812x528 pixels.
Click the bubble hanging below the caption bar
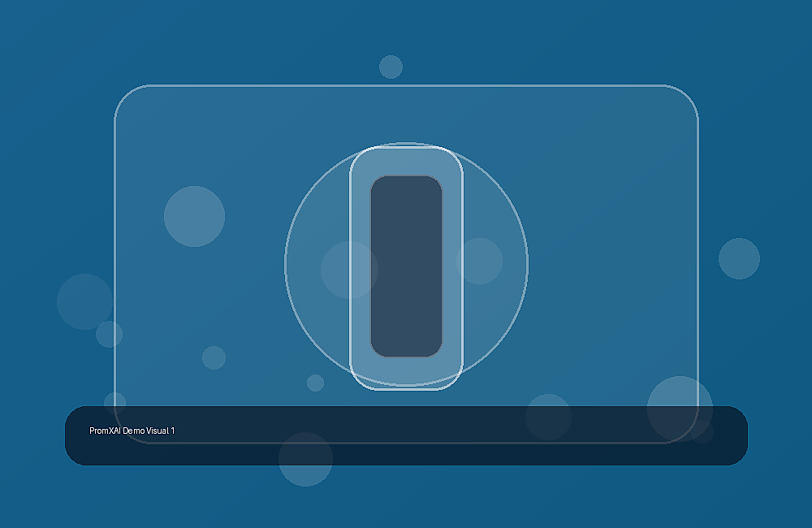pyautogui.click(x=305, y=459)
